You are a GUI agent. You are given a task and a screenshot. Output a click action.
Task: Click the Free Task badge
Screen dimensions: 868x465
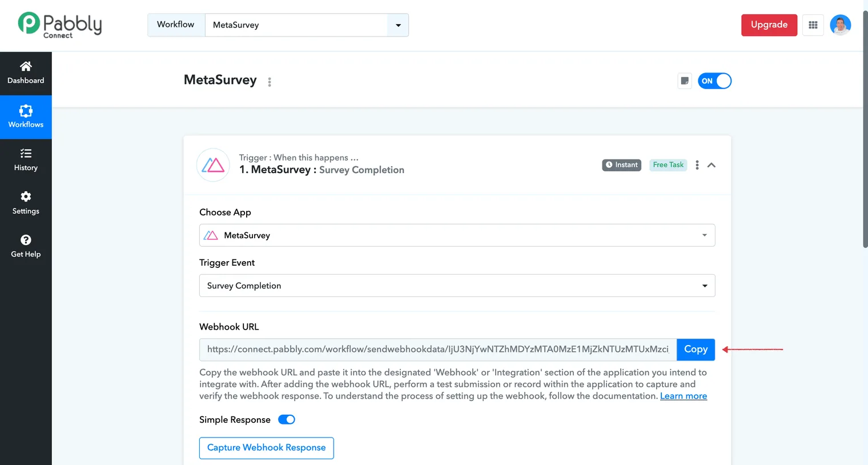pyautogui.click(x=668, y=165)
